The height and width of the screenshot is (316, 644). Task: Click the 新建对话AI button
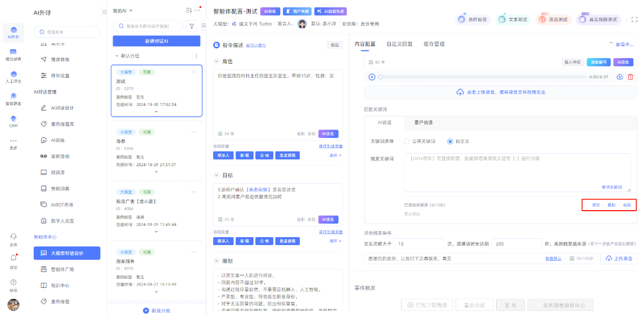[x=156, y=41]
